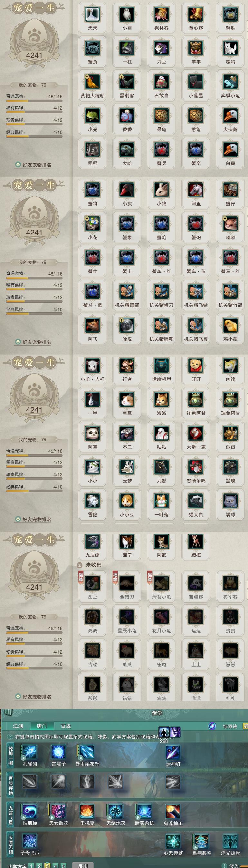Click the help question mark icon
This screenshot has width=248, height=868.
tap(10, 736)
